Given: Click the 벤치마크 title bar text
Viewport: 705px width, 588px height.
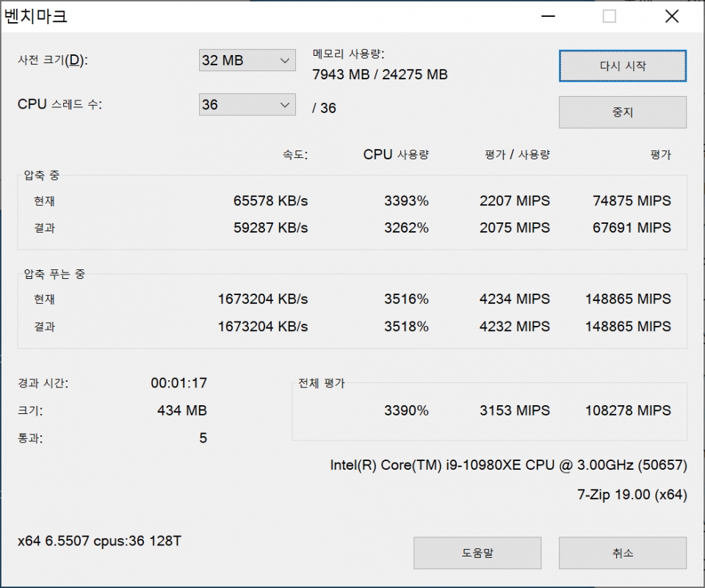Looking at the screenshot, I should click(36, 17).
